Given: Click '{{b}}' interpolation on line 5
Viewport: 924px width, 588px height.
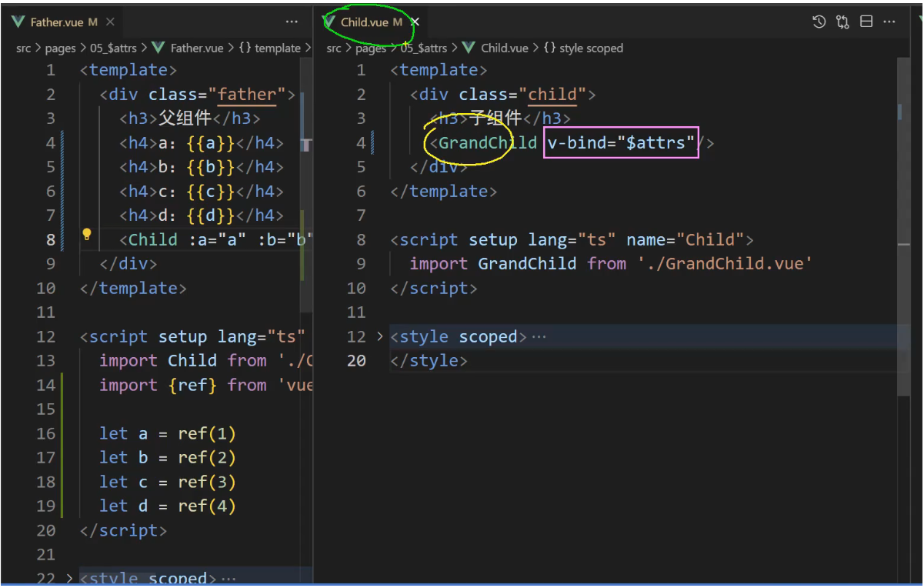Looking at the screenshot, I should (x=210, y=167).
